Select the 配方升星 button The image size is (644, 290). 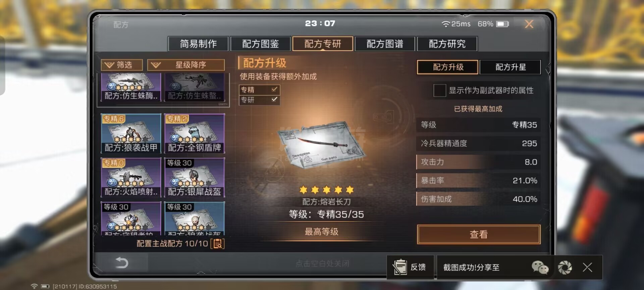pos(510,67)
